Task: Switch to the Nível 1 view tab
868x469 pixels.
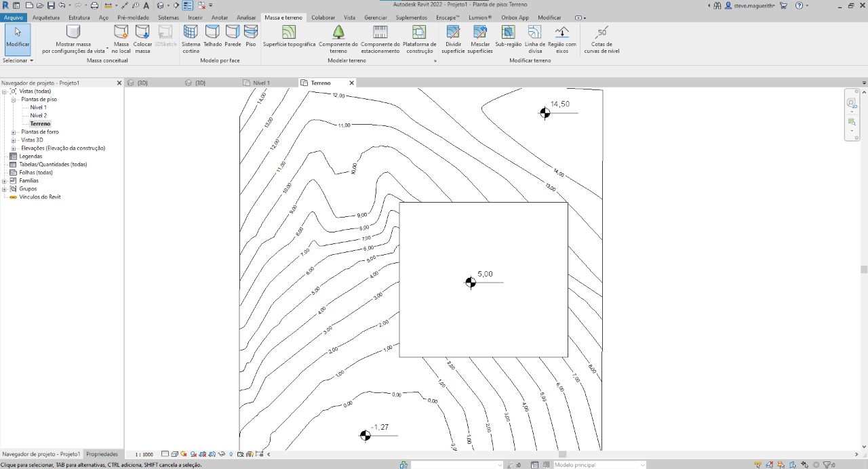Action: [261, 83]
